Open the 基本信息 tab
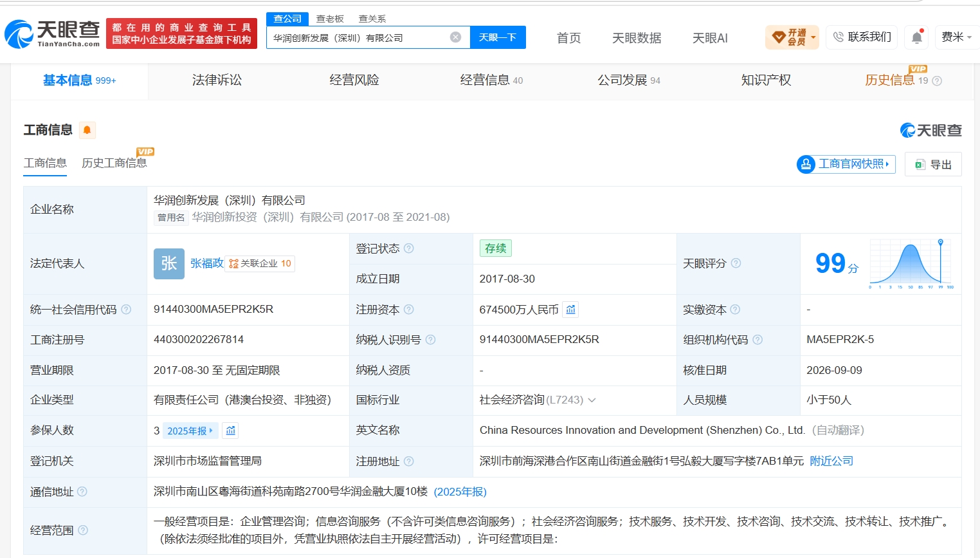 tap(80, 80)
